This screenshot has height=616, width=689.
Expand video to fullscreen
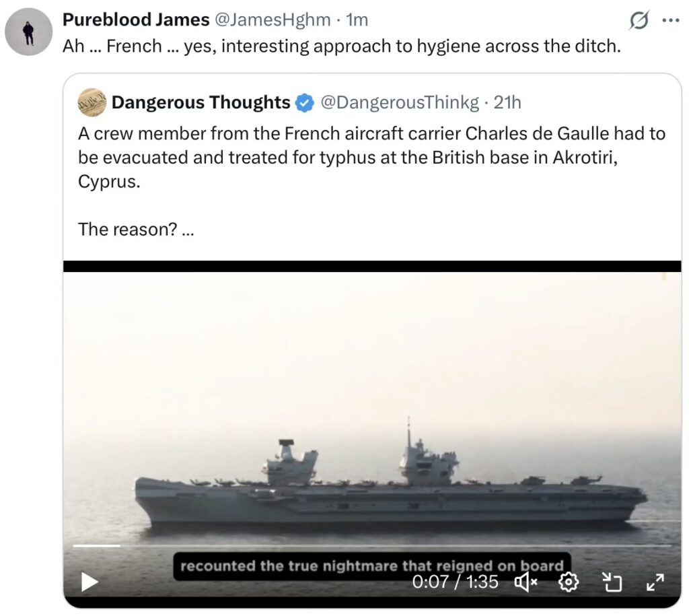[x=655, y=582]
